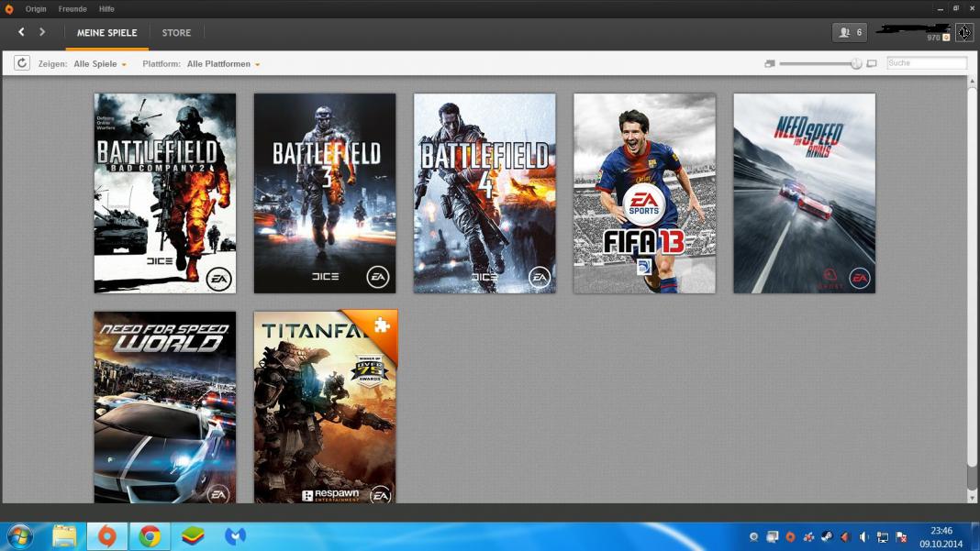Screen dimensions: 980x551
Task: Click the refresh games library icon
Action: 22,63
